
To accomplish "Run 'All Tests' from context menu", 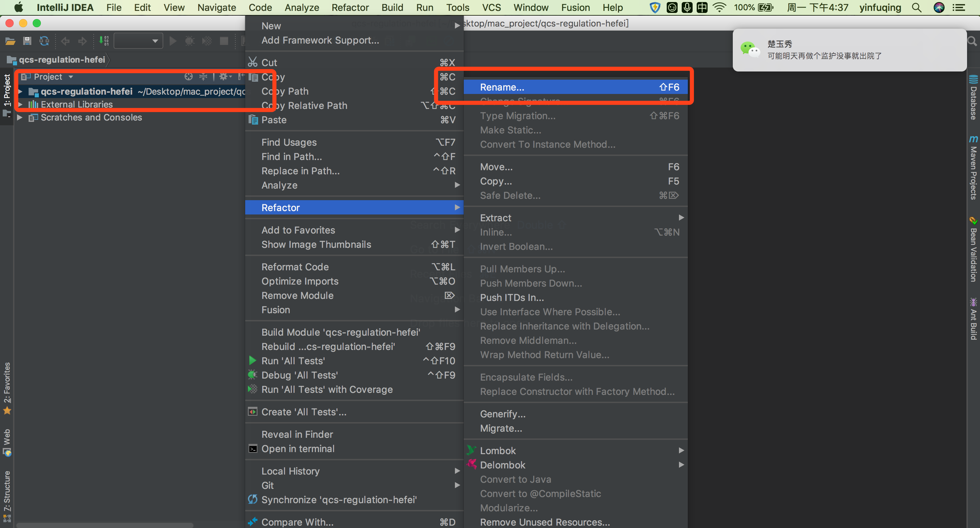I will [354, 361].
